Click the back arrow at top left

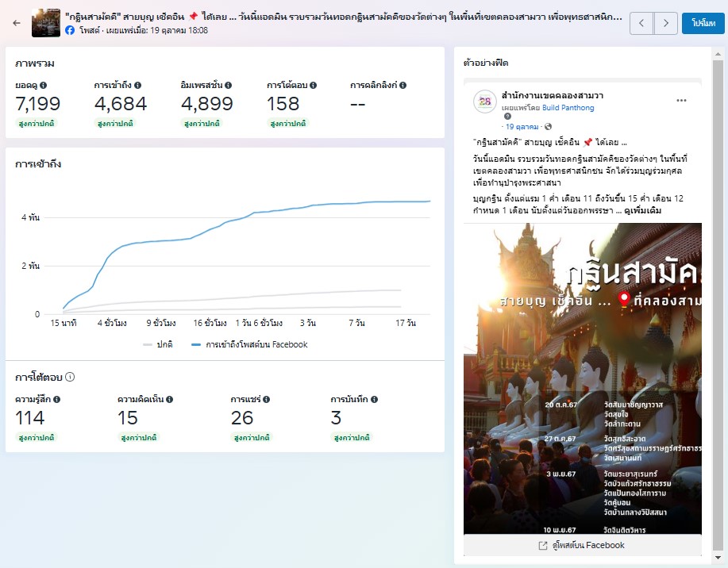coord(17,23)
